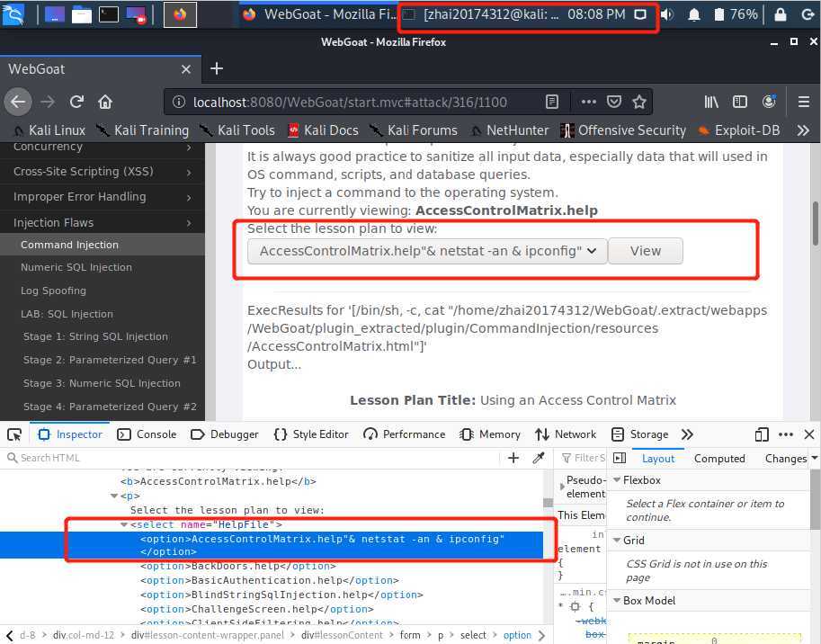Switch to the Console tab
Image resolution: width=821 pixels, height=644 pixels.
pyautogui.click(x=147, y=434)
